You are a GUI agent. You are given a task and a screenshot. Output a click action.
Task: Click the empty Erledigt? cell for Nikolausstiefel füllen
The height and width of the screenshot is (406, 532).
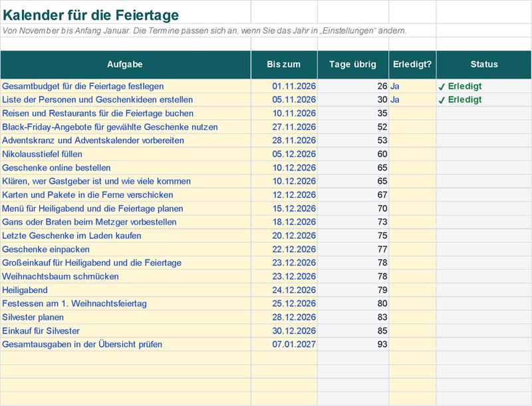[412, 154]
